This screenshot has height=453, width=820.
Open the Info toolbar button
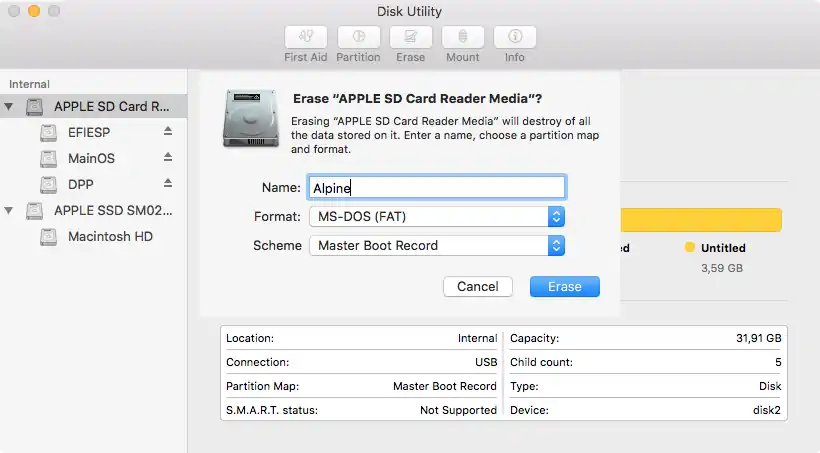point(515,37)
